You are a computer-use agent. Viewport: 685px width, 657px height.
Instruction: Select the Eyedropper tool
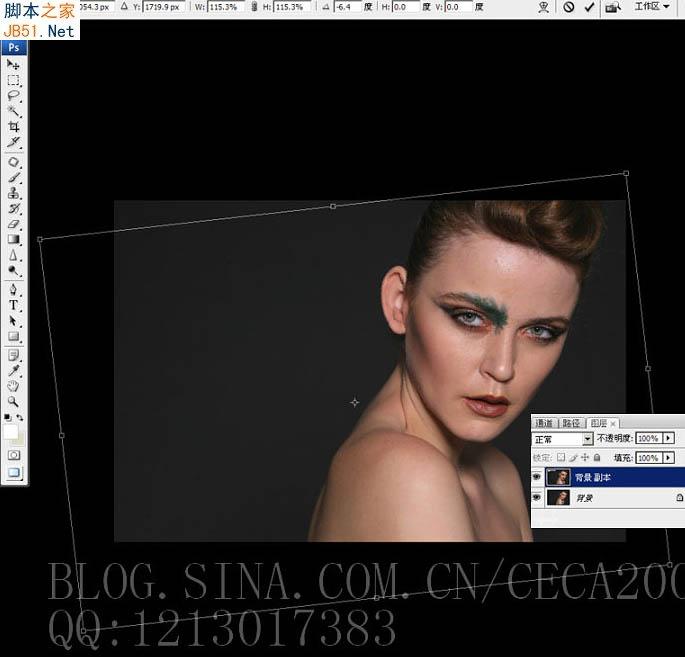click(x=13, y=371)
